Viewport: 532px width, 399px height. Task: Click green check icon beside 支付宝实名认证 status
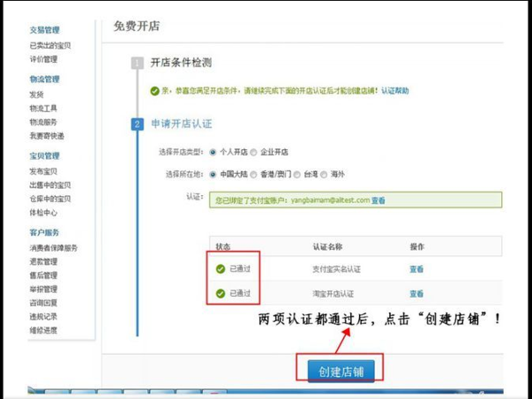point(221,269)
